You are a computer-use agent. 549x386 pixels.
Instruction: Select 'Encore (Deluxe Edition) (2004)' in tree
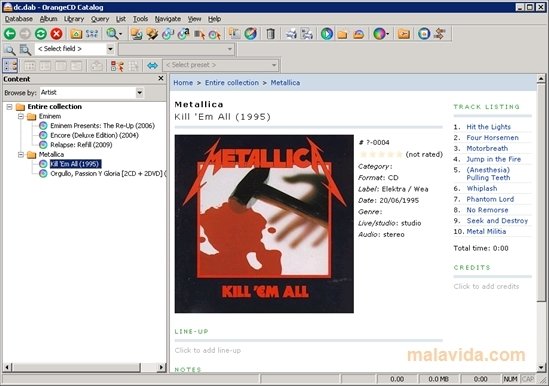[94, 135]
